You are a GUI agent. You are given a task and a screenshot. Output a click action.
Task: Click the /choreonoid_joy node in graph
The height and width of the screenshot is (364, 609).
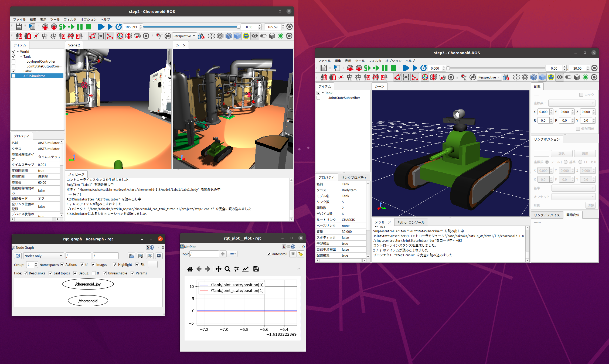pos(88,284)
